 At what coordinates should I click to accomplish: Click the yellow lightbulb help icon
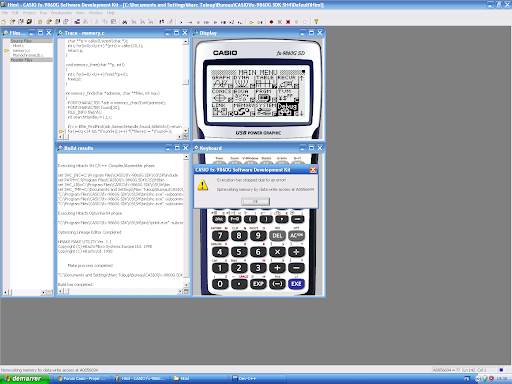point(316,22)
